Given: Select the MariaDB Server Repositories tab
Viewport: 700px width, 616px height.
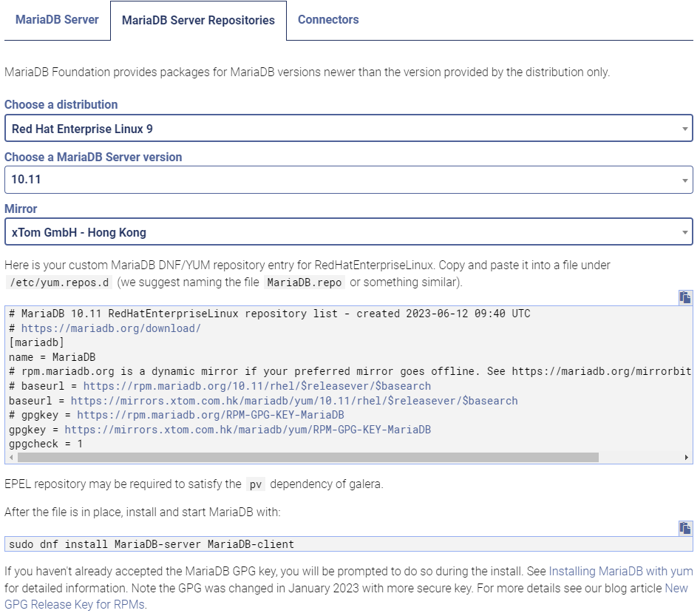Looking at the screenshot, I should click(x=198, y=21).
